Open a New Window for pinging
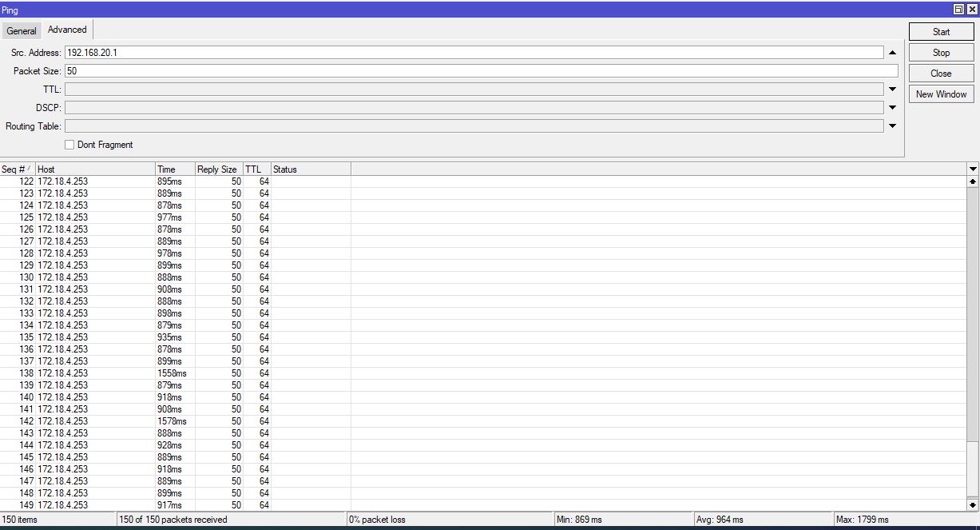 pos(940,94)
